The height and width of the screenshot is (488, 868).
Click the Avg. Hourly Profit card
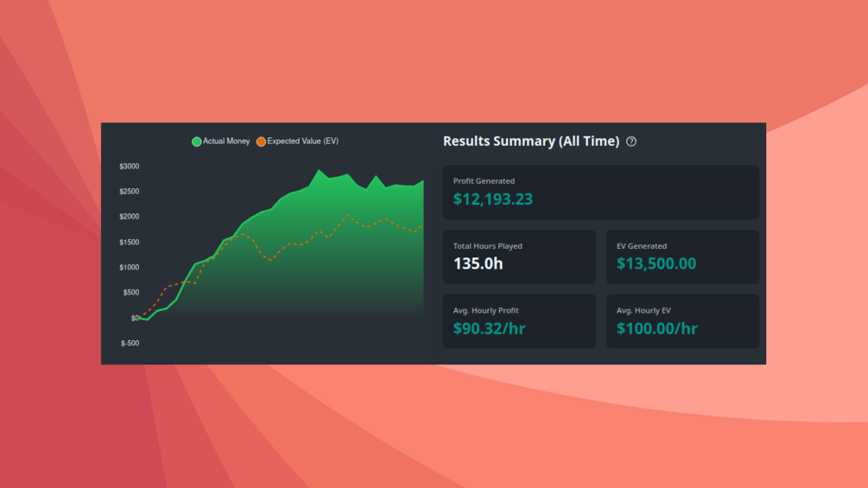[519, 321]
